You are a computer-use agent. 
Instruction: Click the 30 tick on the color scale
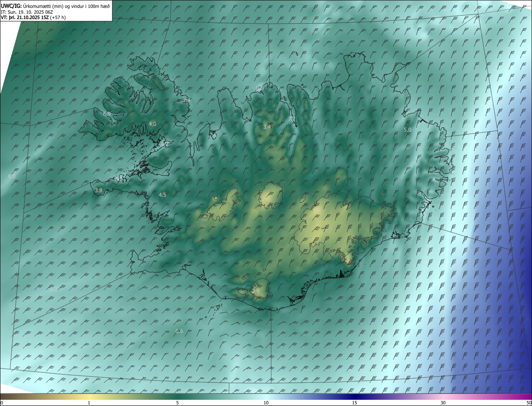[443, 403]
